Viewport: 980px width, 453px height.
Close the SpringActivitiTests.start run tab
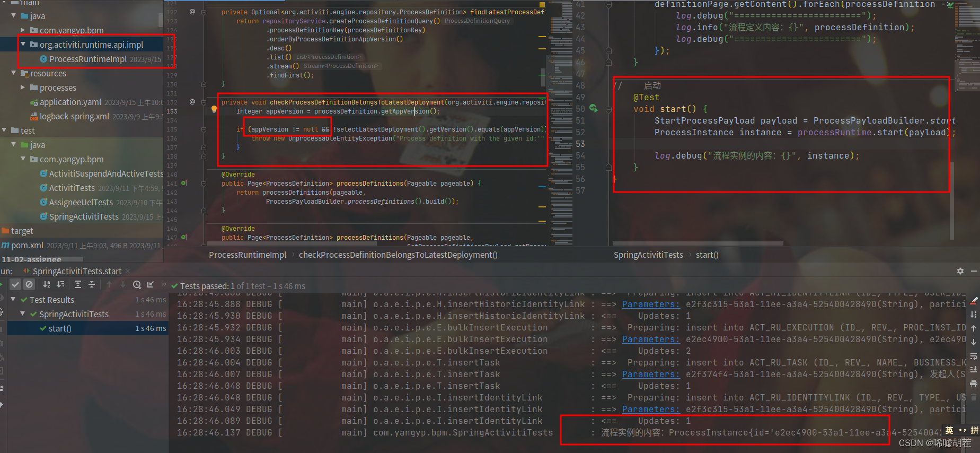pos(128,271)
